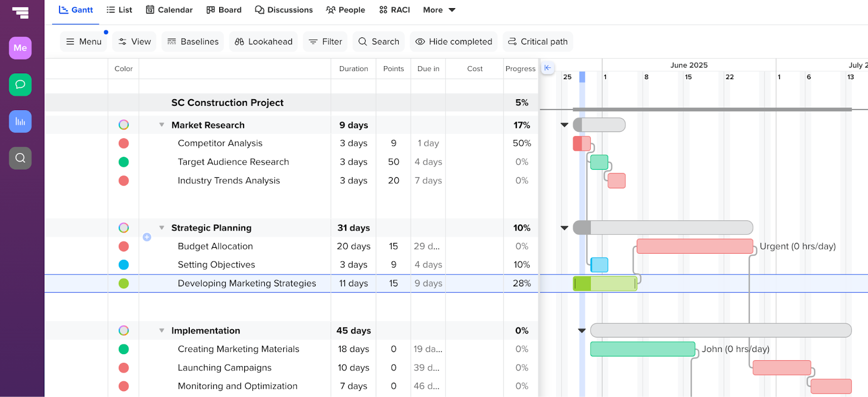868x397 pixels.
Task: Click the Filter button
Action: click(325, 42)
